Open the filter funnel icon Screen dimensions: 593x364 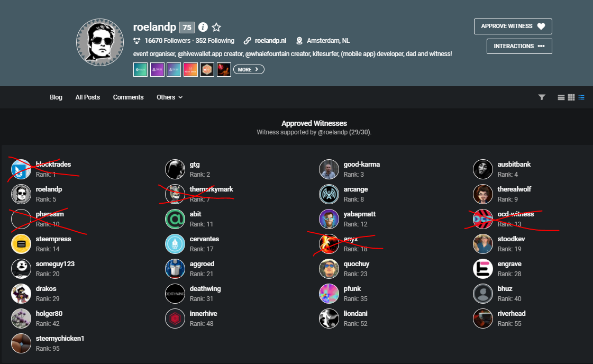point(542,97)
